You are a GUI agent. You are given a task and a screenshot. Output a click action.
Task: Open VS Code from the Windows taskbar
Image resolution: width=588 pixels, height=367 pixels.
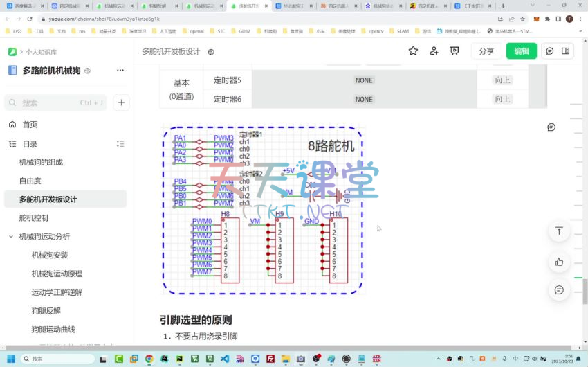(x=224, y=359)
